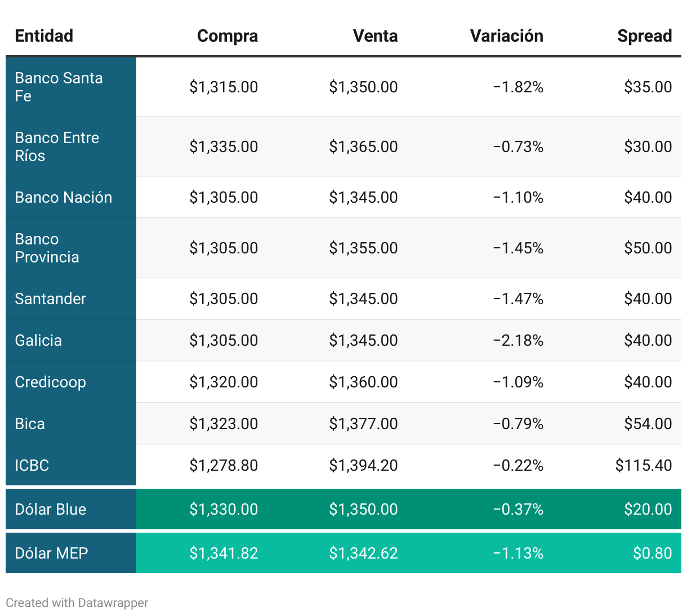Click the Spread column header
The height and width of the screenshot is (616, 687).
tap(644, 36)
